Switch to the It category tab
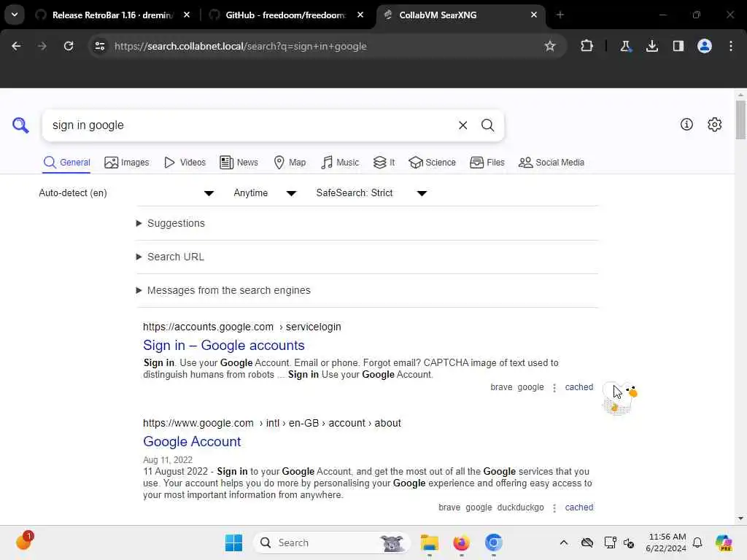Screen dimensions: 747x560 pyautogui.click(x=384, y=163)
